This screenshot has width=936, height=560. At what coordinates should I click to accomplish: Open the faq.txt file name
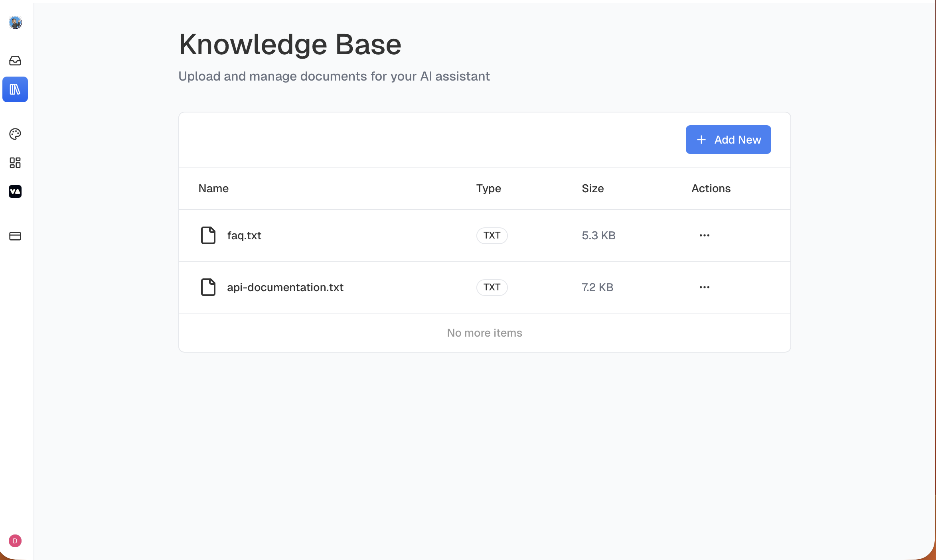pyautogui.click(x=244, y=235)
